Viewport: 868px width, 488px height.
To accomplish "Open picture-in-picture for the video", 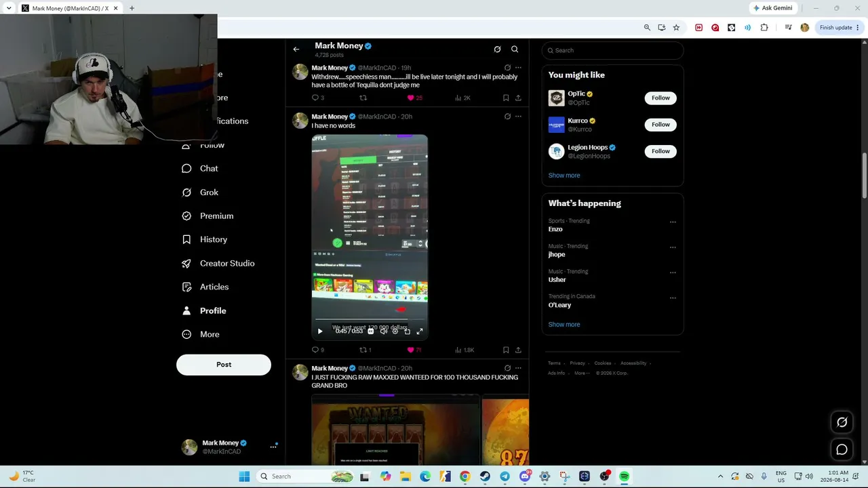I will (408, 331).
